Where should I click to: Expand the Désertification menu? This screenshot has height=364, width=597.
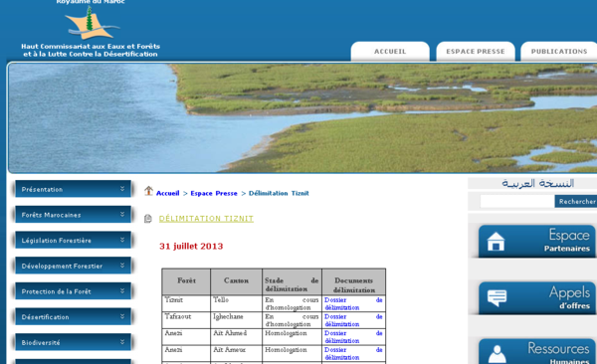click(x=73, y=316)
